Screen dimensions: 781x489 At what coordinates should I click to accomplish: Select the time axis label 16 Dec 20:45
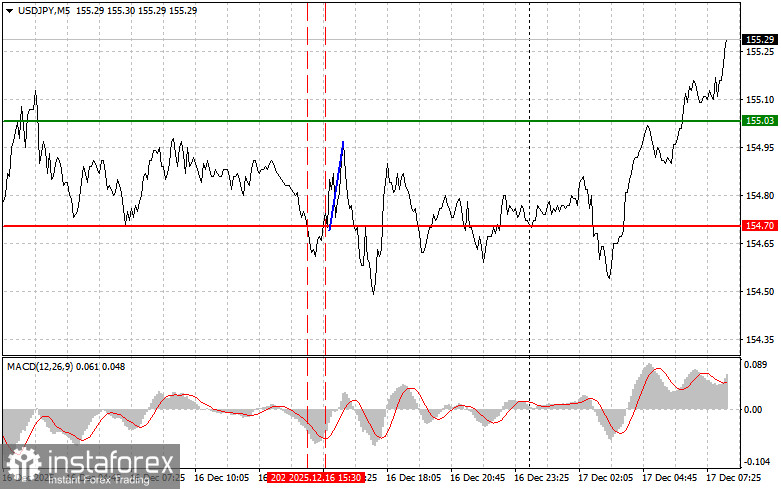click(x=477, y=478)
